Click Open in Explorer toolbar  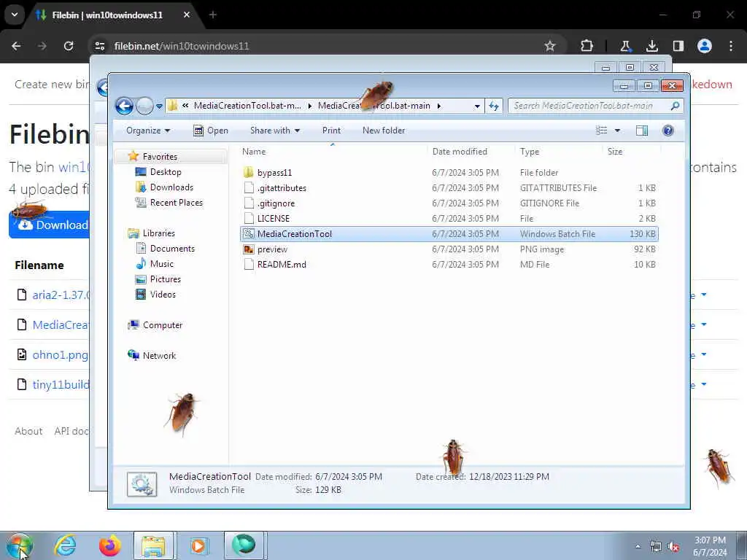click(211, 131)
